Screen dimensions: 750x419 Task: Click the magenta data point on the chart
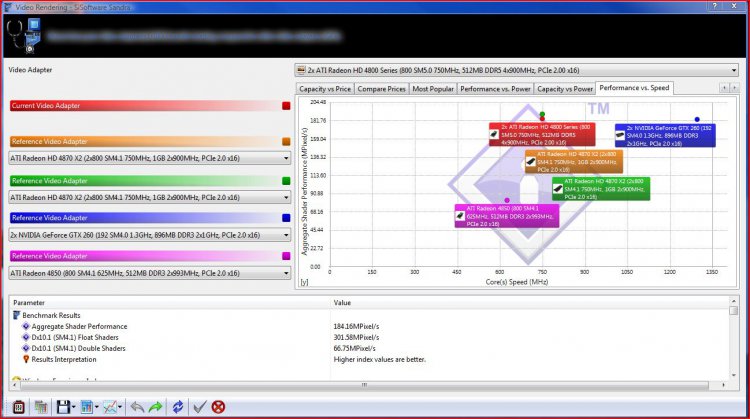pos(507,200)
